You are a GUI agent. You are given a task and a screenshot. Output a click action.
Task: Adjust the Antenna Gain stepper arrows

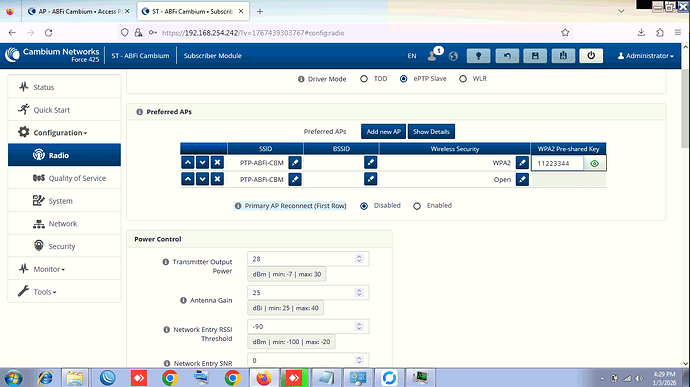point(359,292)
